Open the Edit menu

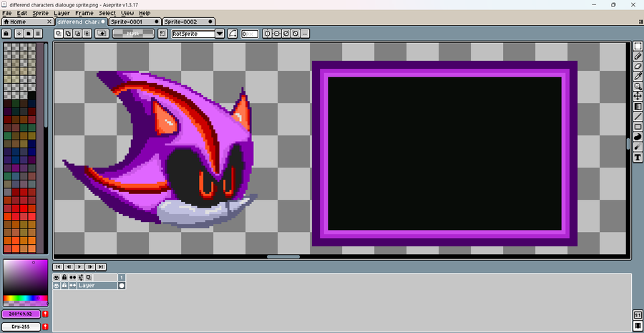click(x=22, y=13)
